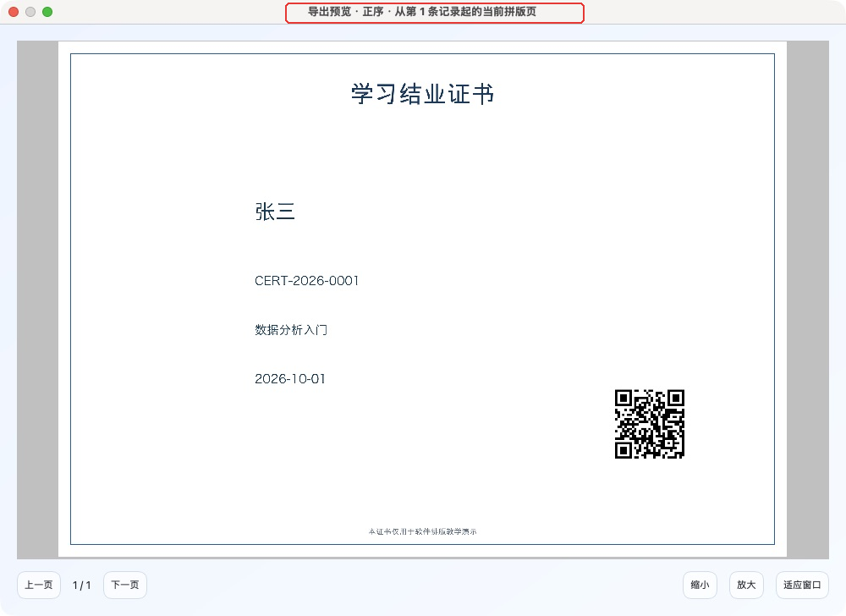Click the 上一页 previous page button
Screen dimensions: 846x616
click(39, 585)
